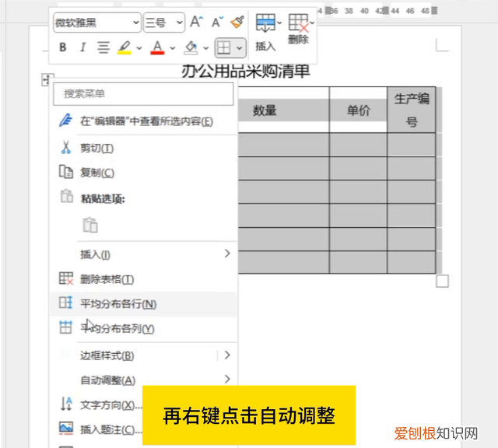This screenshot has width=498, height=448.
Task: Click the borders grid icon
Action: (x=223, y=48)
